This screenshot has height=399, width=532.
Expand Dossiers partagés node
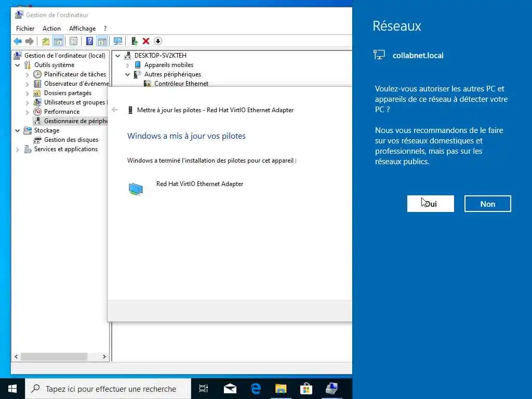(27, 93)
